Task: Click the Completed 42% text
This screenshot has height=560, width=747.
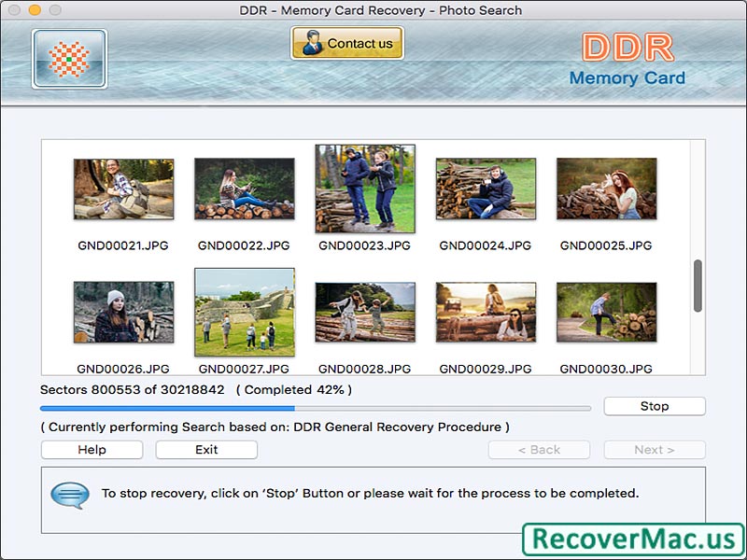Action: (294, 389)
